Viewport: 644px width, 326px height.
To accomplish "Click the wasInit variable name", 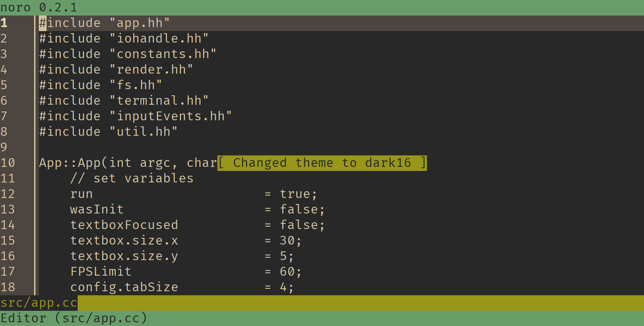I will click(97, 209).
